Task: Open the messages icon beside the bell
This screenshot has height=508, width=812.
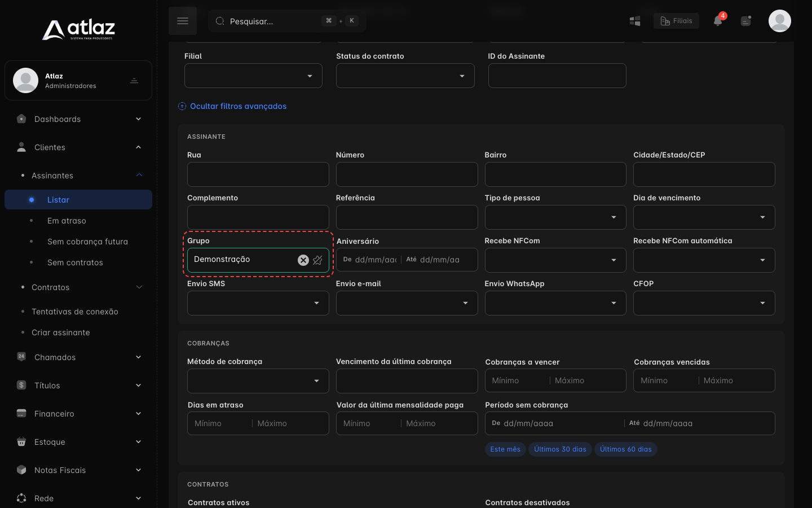Action: click(x=746, y=21)
